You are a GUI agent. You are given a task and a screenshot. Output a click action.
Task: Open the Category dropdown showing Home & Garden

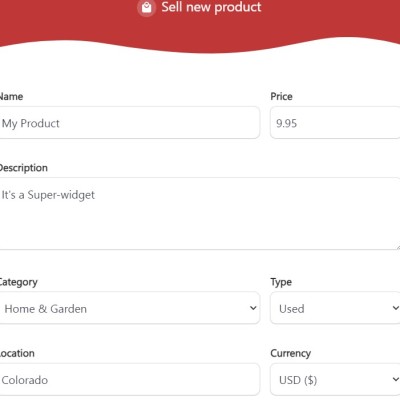tap(129, 308)
